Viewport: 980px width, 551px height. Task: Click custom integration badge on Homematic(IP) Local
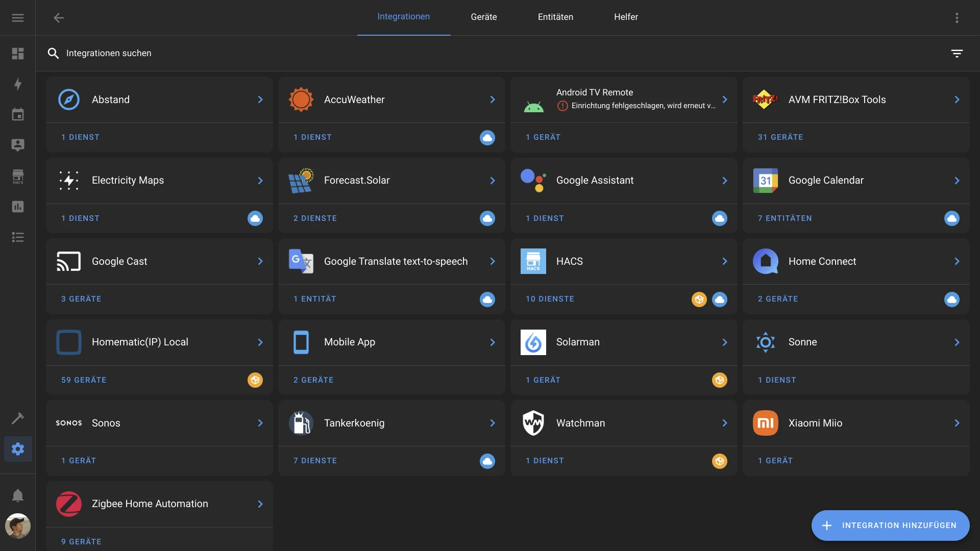255,380
